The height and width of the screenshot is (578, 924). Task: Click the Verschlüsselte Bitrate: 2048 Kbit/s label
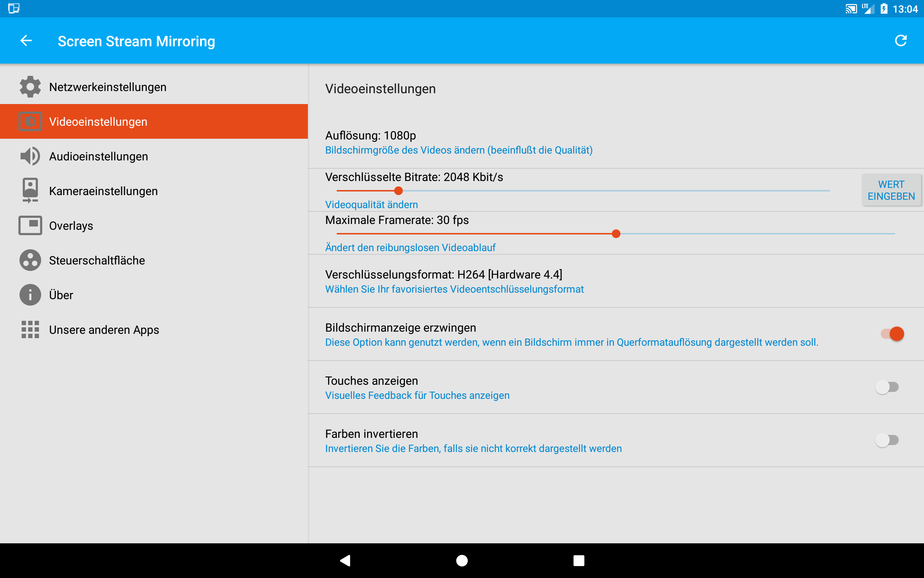pos(414,177)
